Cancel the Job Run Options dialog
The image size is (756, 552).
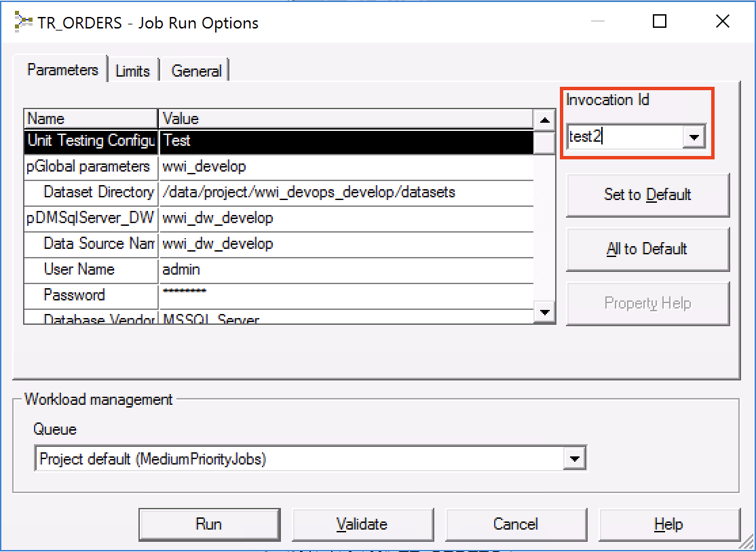[515, 524]
